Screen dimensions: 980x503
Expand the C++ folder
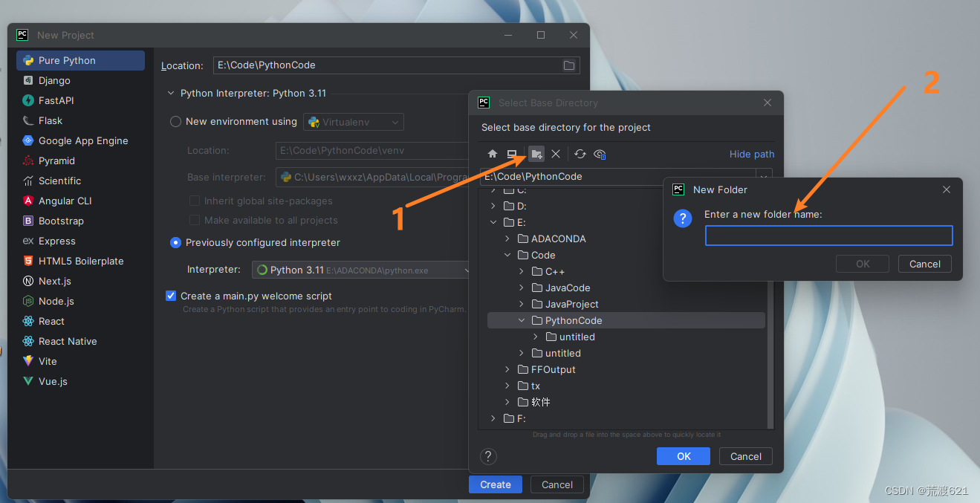(522, 271)
